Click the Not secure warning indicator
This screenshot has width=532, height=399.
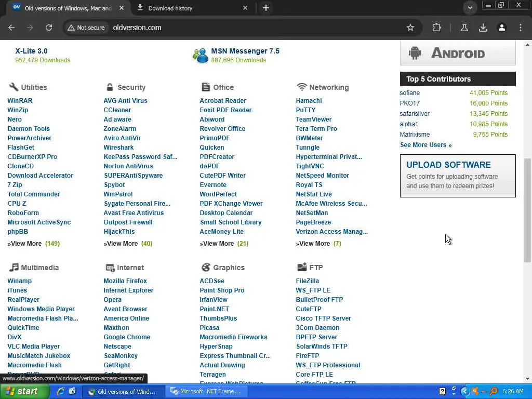tap(86, 28)
